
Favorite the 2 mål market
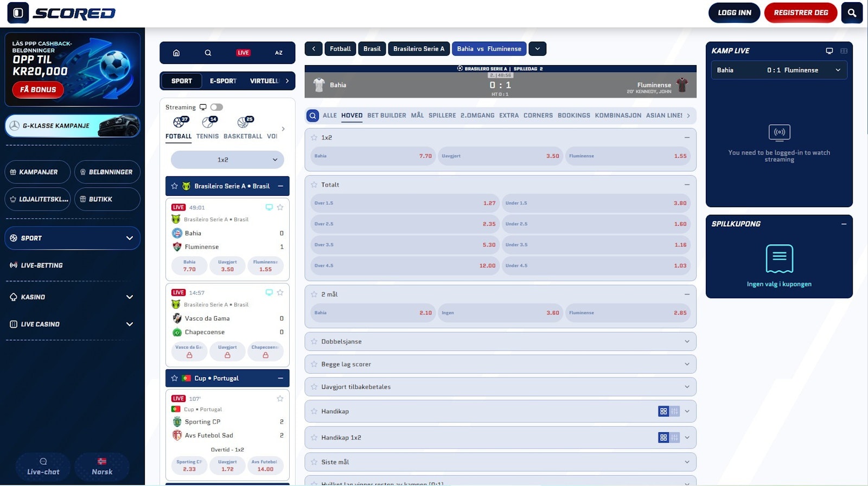pos(314,295)
